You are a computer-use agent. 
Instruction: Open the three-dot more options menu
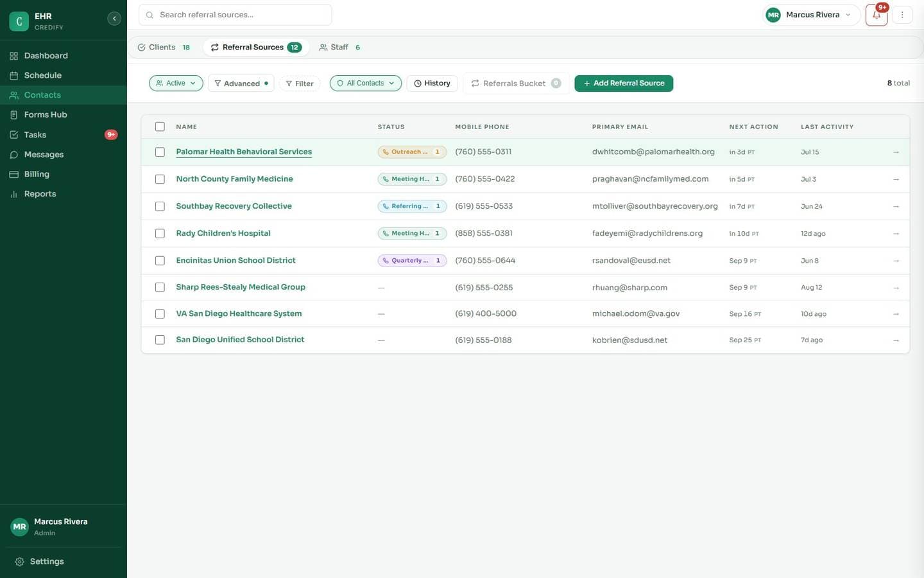pyautogui.click(x=902, y=15)
